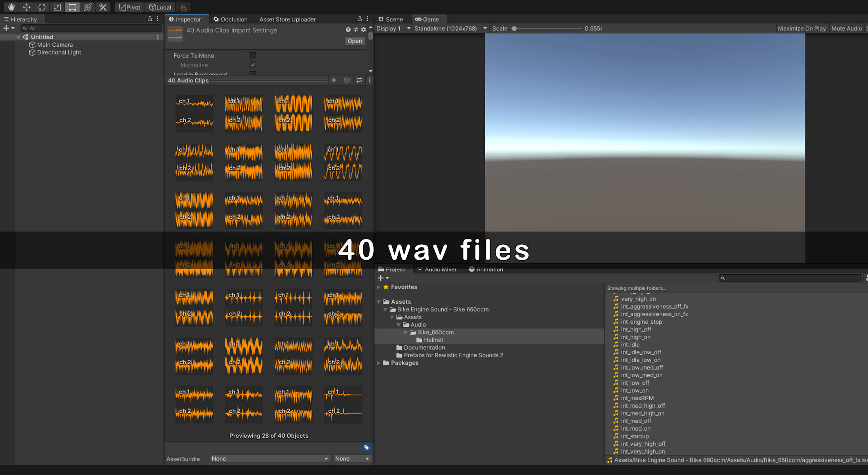Image resolution: width=868 pixels, height=475 pixels.
Task: Select the Move tool
Action: [27, 7]
